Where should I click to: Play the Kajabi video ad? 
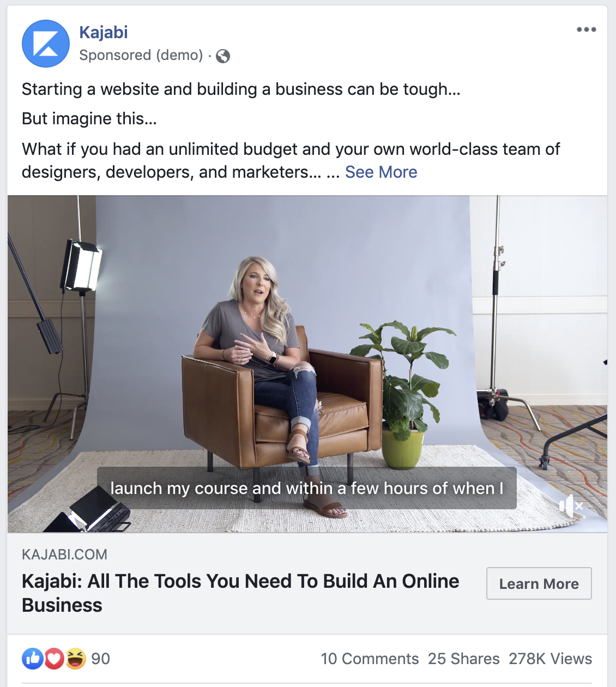coord(307,364)
